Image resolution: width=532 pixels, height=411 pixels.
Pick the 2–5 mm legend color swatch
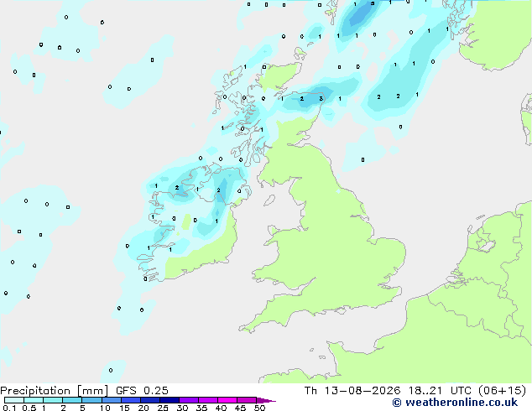click(72, 400)
